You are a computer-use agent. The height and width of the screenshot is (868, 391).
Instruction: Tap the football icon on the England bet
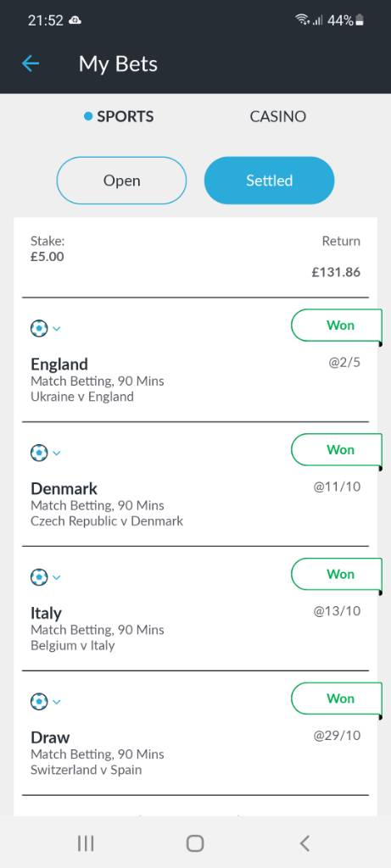click(x=39, y=329)
